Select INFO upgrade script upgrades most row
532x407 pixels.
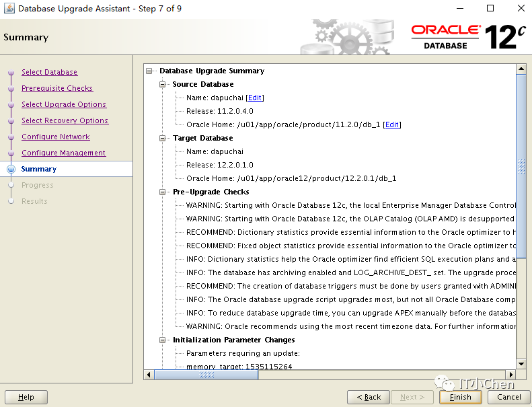(351, 300)
